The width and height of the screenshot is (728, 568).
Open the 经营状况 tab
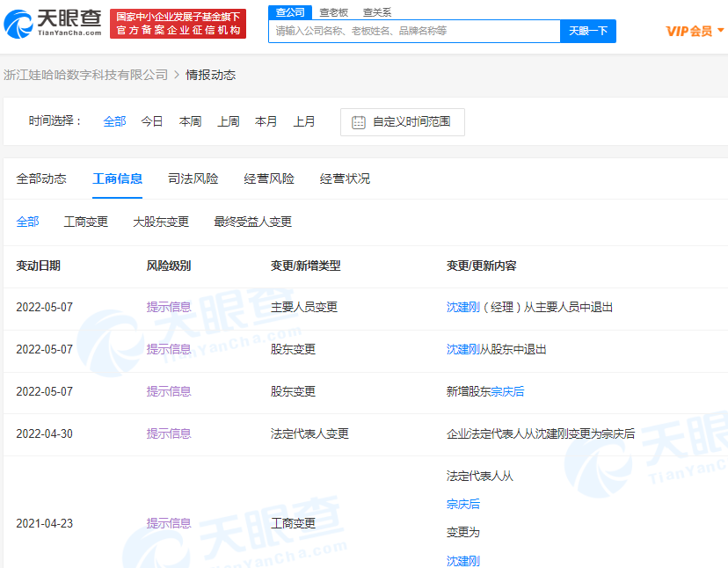(x=345, y=178)
